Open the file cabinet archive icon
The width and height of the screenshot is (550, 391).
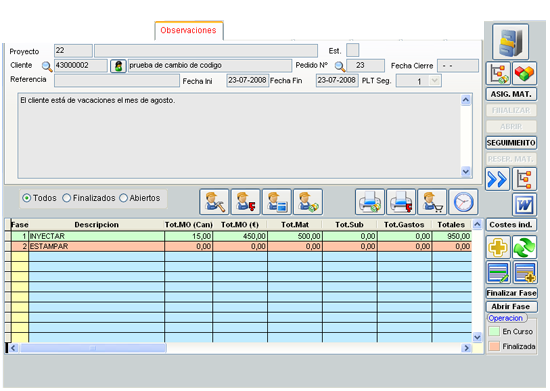click(510, 42)
